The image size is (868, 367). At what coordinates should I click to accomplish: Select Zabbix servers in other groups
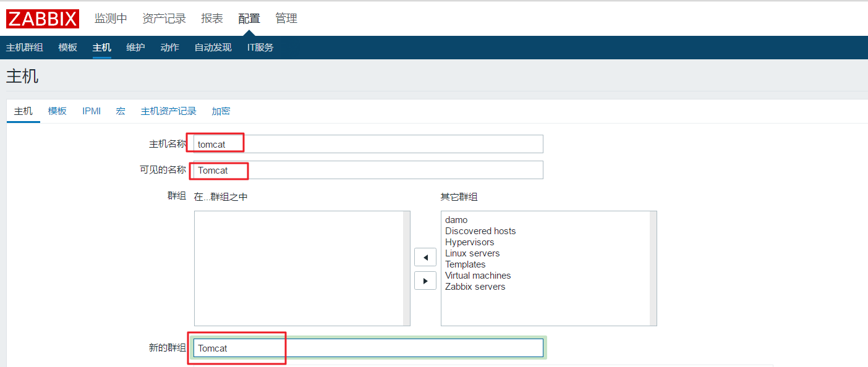coord(475,287)
